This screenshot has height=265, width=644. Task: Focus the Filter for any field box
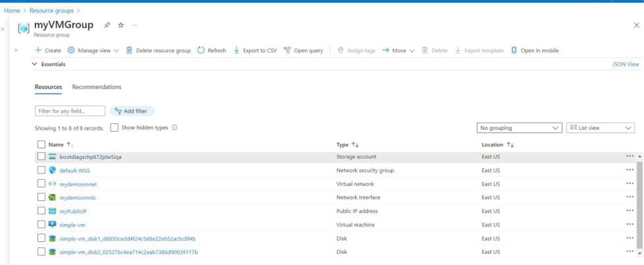coord(70,111)
